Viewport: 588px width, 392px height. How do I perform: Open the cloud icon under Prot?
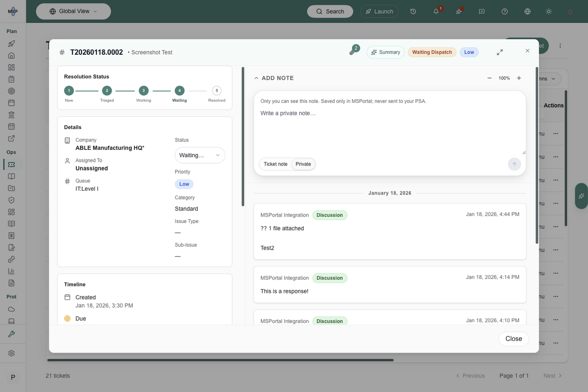click(x=11, y=309)
